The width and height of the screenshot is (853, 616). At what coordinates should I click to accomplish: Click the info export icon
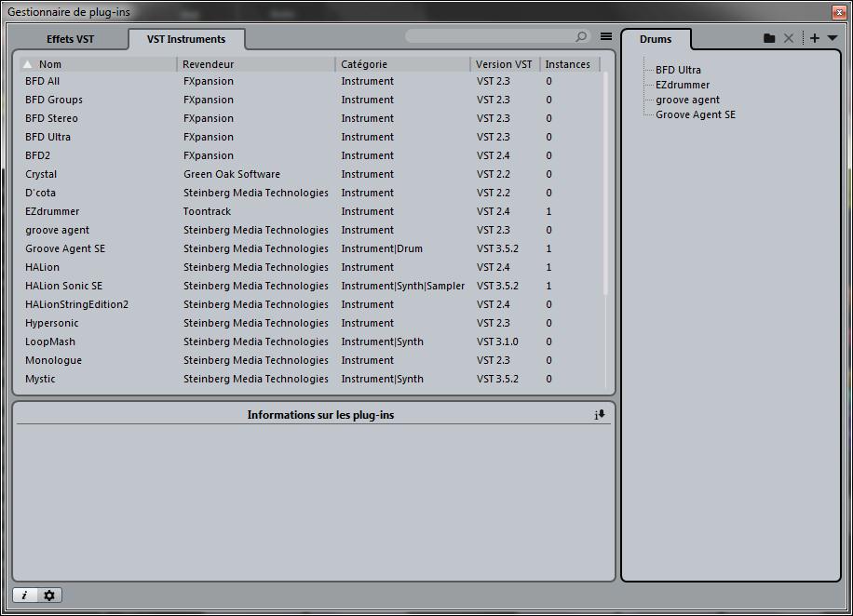tap(600, 415)
